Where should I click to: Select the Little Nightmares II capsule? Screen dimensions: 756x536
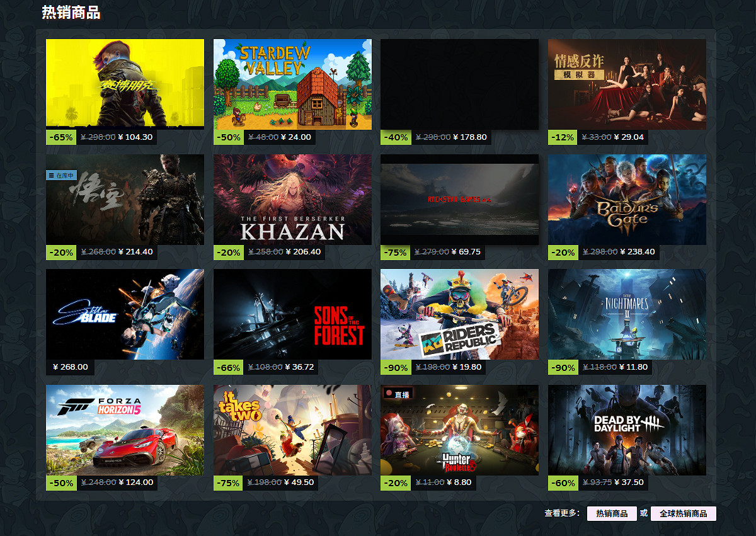[627, 314]
